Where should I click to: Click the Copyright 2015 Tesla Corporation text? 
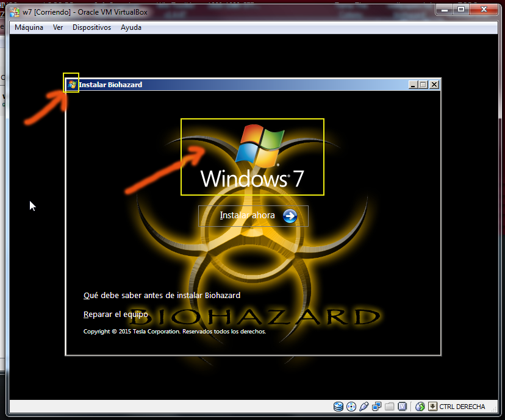[174, 332]
